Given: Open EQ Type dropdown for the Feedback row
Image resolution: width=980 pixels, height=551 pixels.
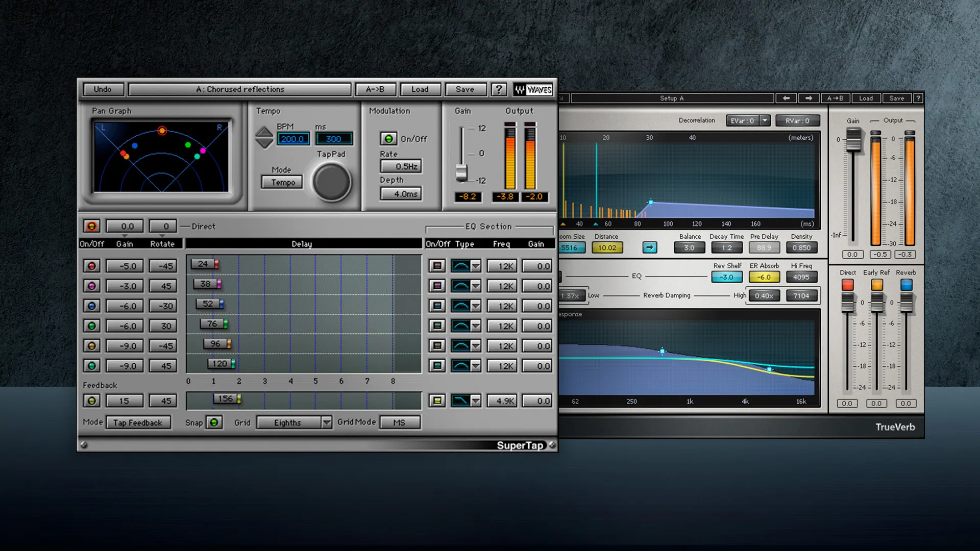Looking at the screenshot, I should click(x=476, y=400).
